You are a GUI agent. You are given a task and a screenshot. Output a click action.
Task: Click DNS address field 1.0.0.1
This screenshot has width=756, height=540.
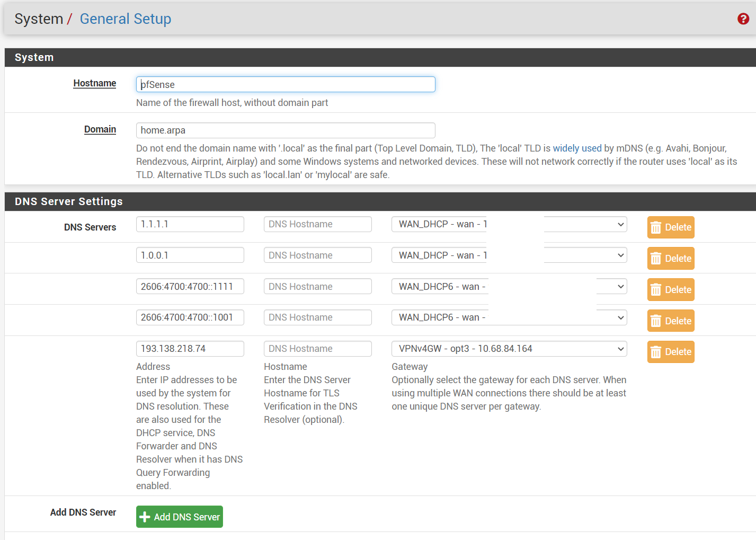coord(190,255)
